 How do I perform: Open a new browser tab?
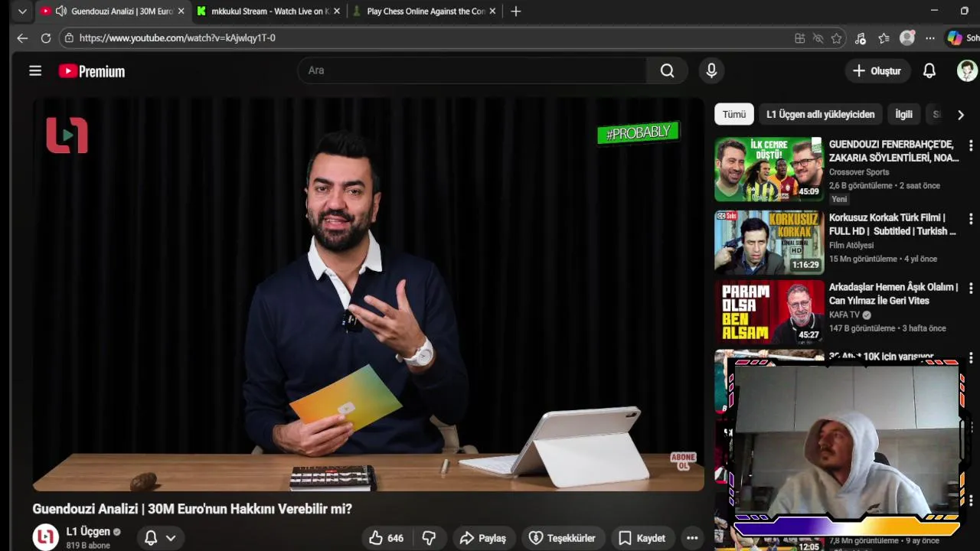coord(515,11)
